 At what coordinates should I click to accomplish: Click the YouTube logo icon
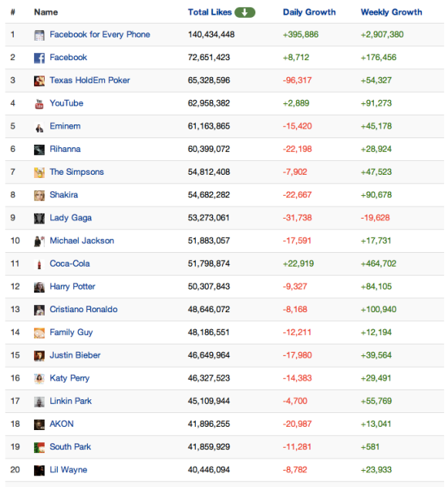tap(39, 104)
